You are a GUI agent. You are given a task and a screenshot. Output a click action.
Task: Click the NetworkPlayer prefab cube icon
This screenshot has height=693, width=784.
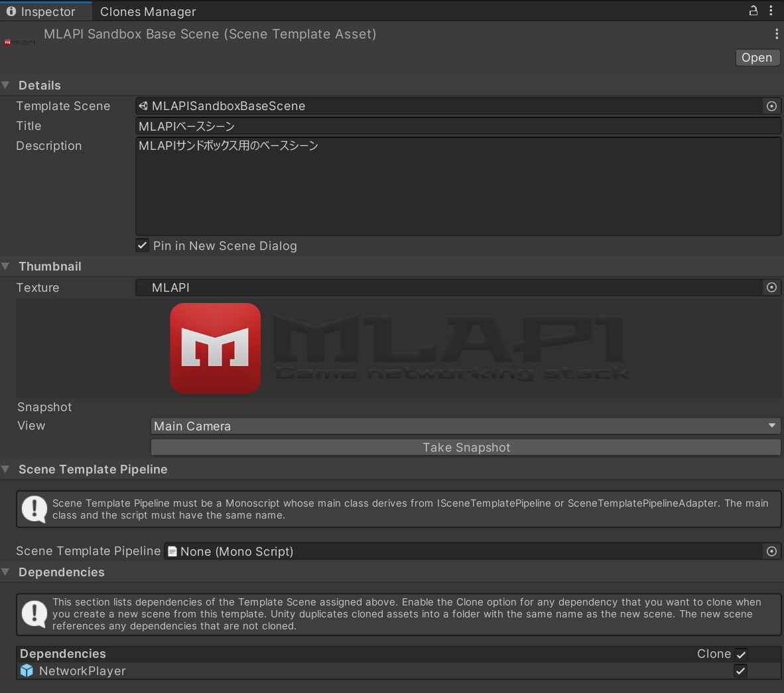(x=27, y=670)
